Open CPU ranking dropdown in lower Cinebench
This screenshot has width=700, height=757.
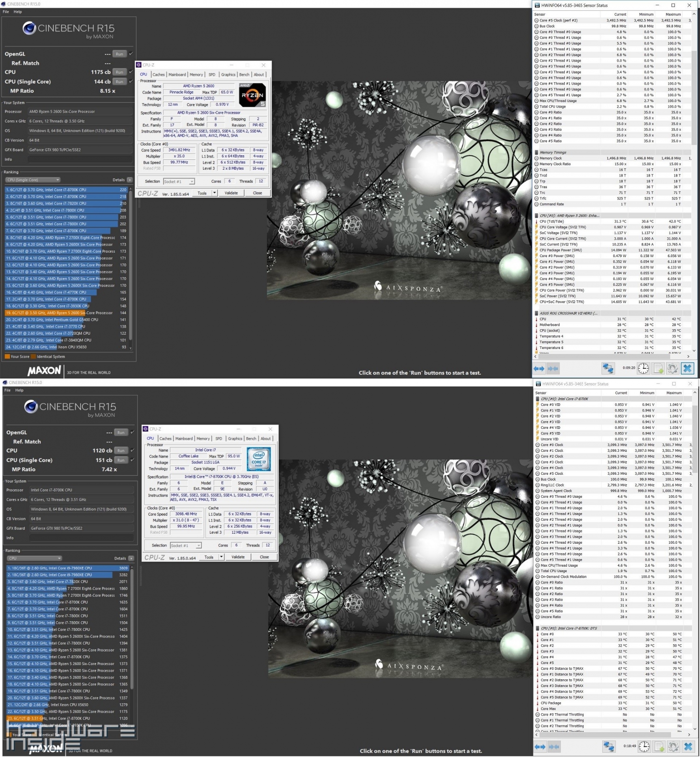(34, 558)
